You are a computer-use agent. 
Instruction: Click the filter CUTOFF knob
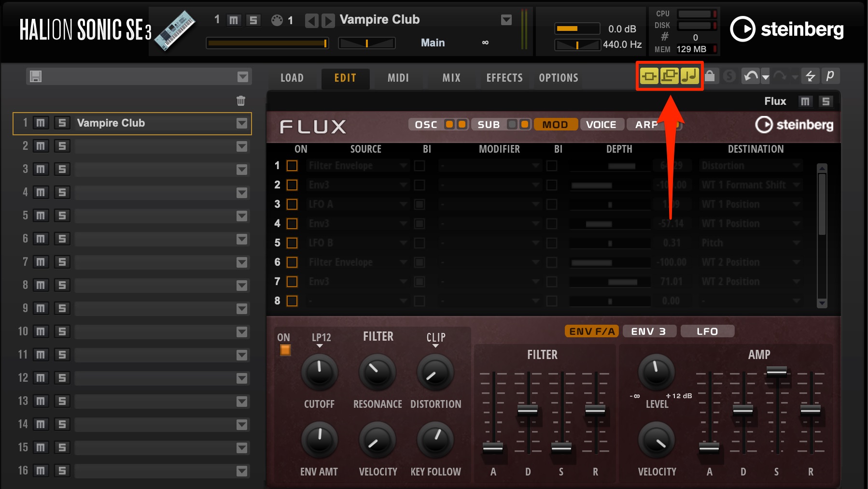319,372
